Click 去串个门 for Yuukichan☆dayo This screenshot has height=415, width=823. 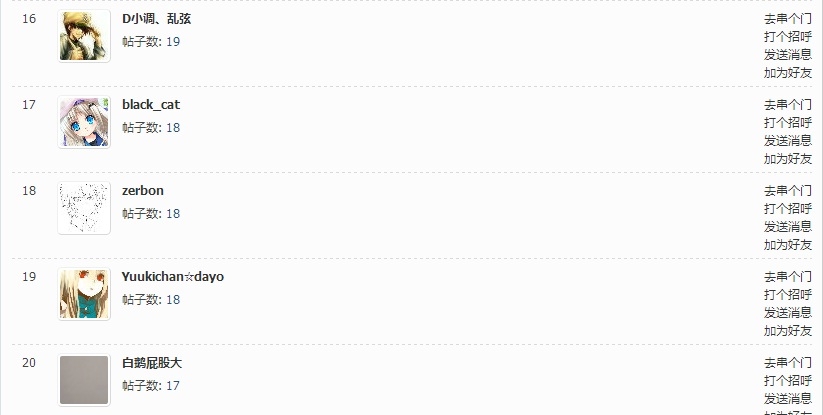[x=788, y=276]
